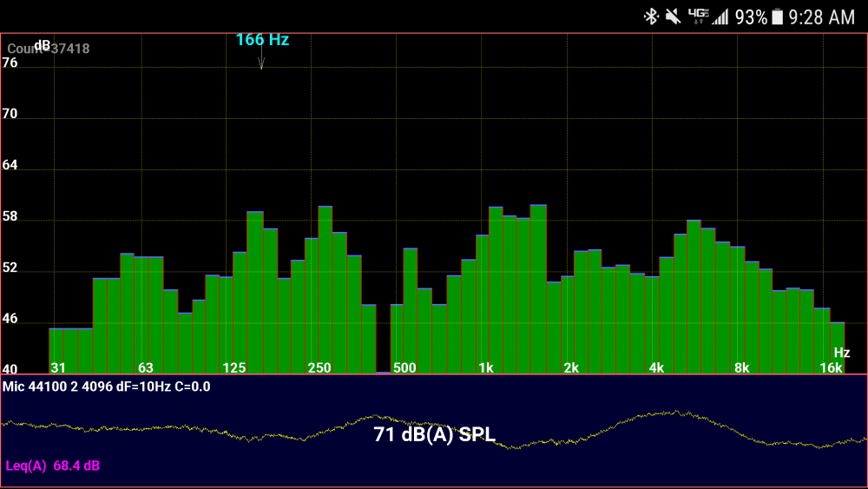Tap the signal strength bars icon
Image resolution: width=868 pixels, height=489 pixels.
click(720, 17)
